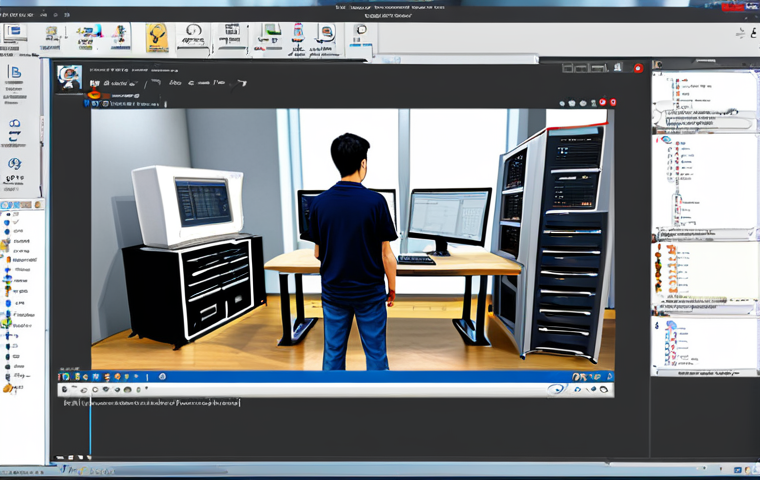This screenshot has height=480, width=760.
Task: Click the rightmost red circle icon above the scene
Action: coord(613,102)
